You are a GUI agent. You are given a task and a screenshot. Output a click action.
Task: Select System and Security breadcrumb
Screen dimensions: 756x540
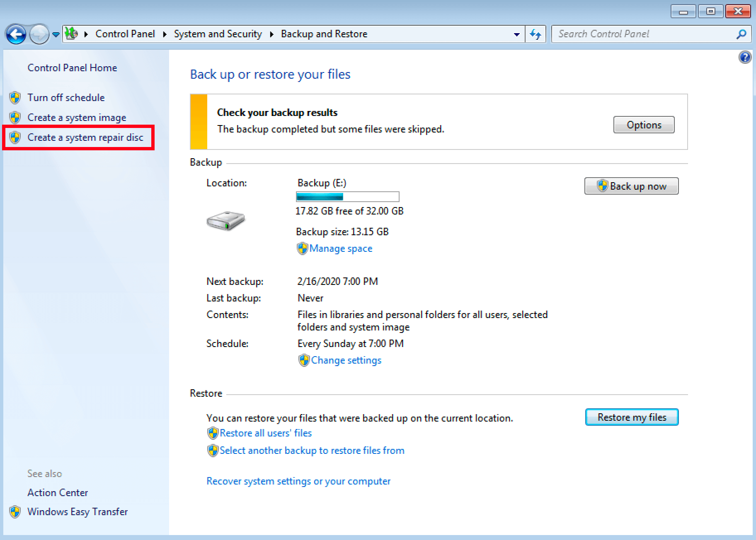pyautogui.click(x=218, y=34)
